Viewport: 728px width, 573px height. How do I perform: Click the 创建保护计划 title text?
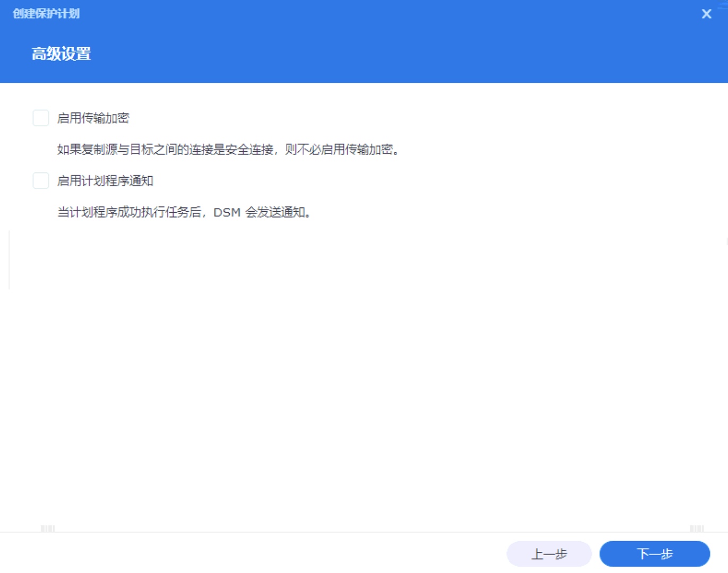[46, 14]
